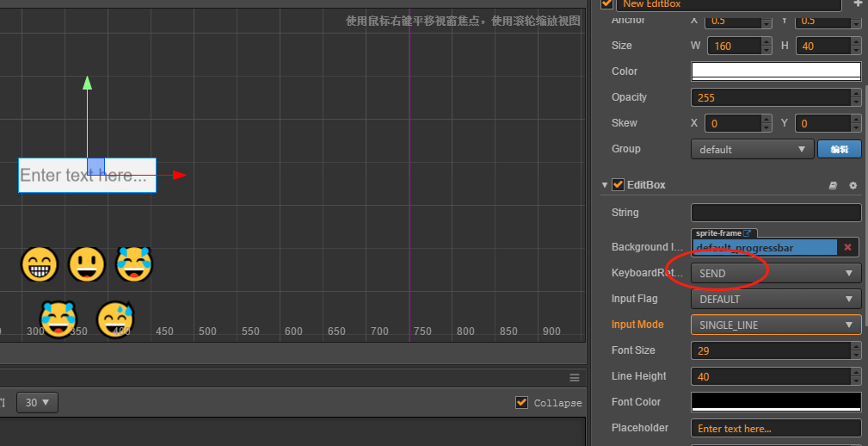Click the Input Flag property label
The height and width of the screenshot is (446, 868).
click(x=634, y=299)
